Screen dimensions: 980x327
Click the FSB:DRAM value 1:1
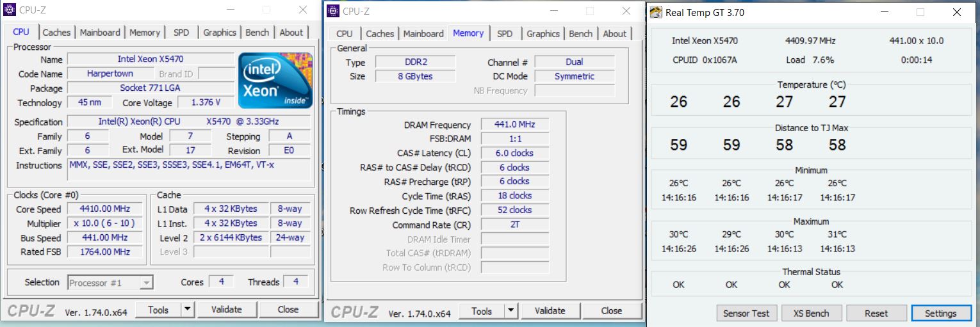pos(515,138)
